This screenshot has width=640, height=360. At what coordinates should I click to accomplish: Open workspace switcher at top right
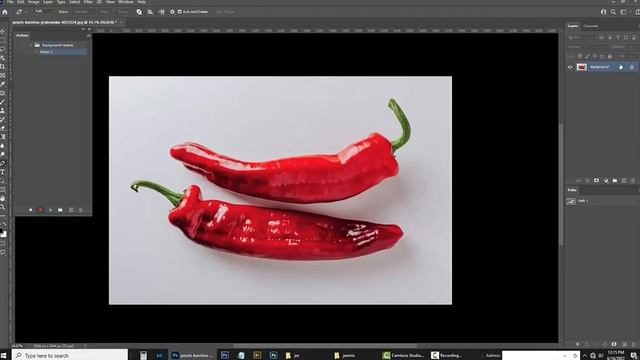pyautogui.click(x=623, y=12)
